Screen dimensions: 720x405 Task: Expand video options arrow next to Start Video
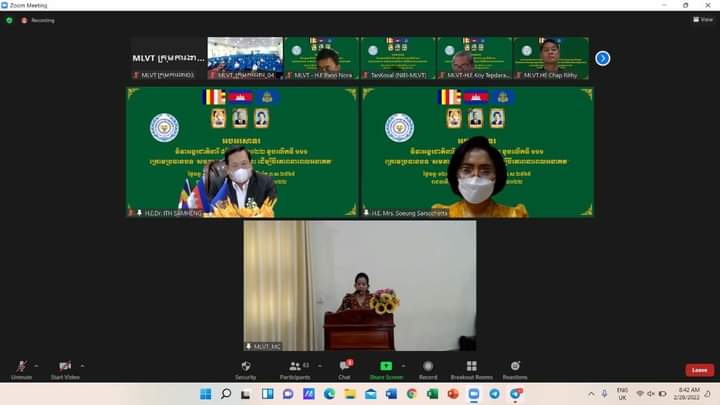click(x=83, y=365)
